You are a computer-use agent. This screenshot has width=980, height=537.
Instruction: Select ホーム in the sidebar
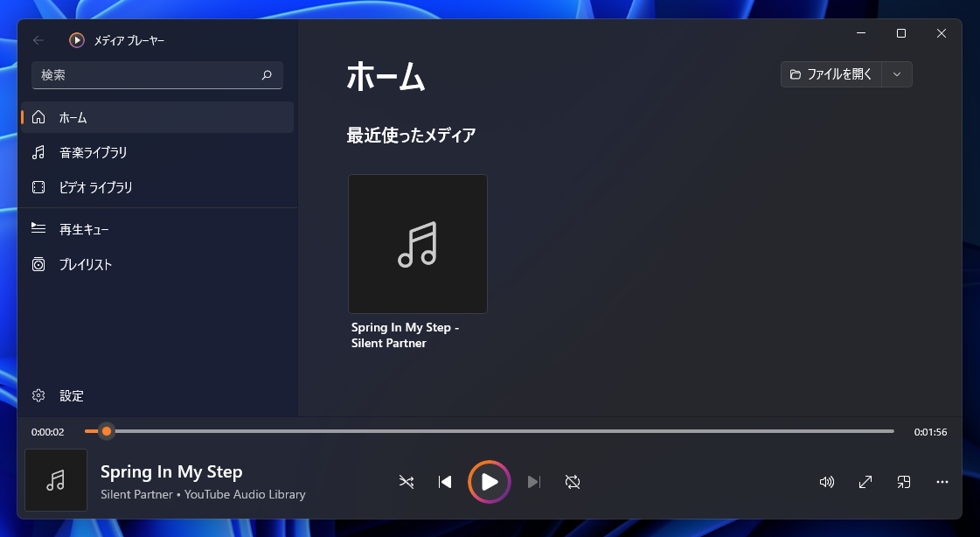pos(157,117)
